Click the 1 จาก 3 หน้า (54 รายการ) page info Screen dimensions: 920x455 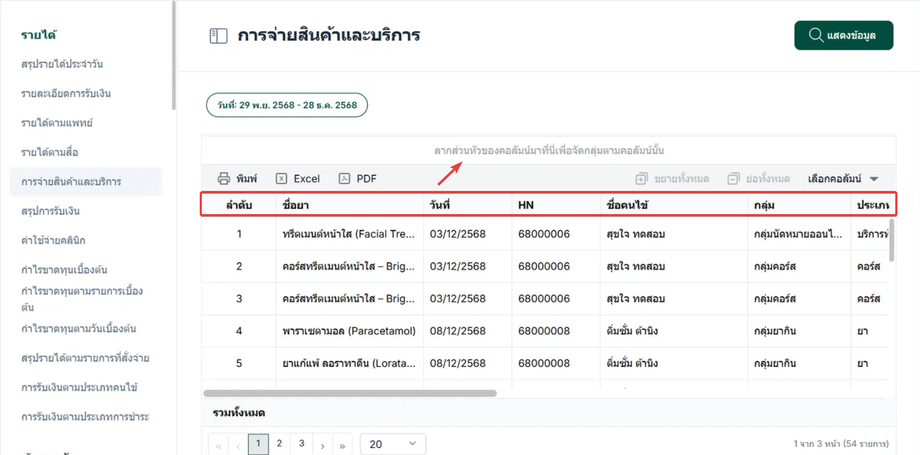[x=841, y=443]
